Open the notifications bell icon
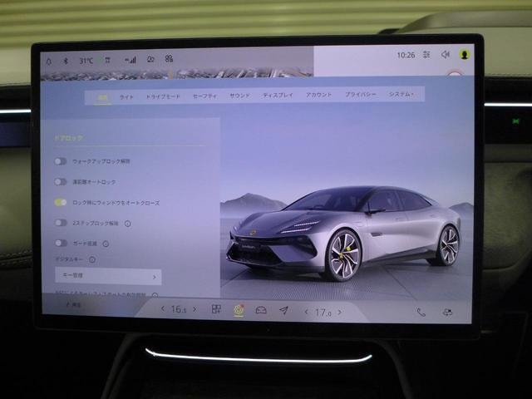This screenshot has width=532, height=399. tap(49, 62)
